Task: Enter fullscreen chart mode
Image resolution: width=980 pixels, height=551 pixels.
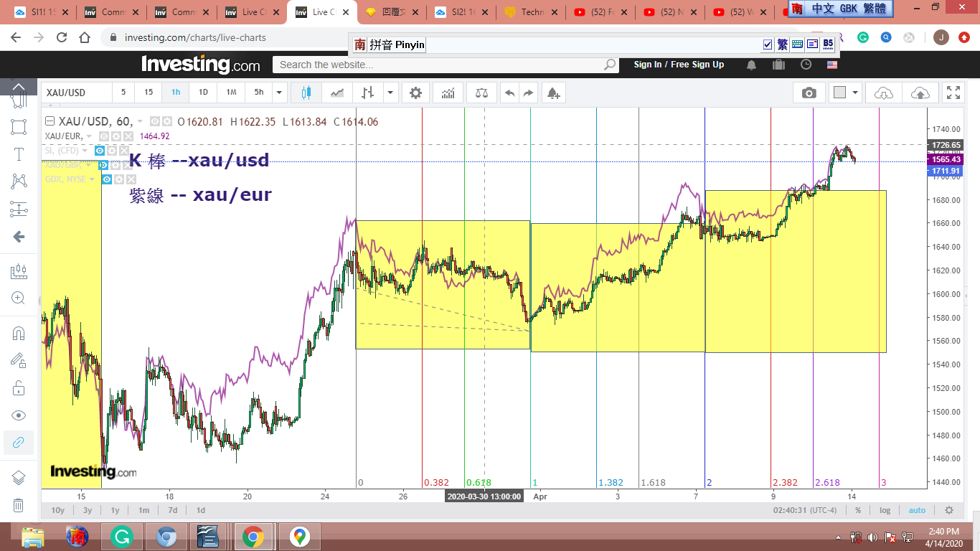Action: [x=953, y=93]
